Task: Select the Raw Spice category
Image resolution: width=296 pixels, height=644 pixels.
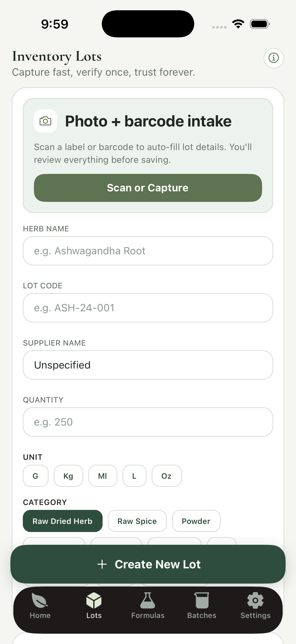Action: (x=137, y=521)
